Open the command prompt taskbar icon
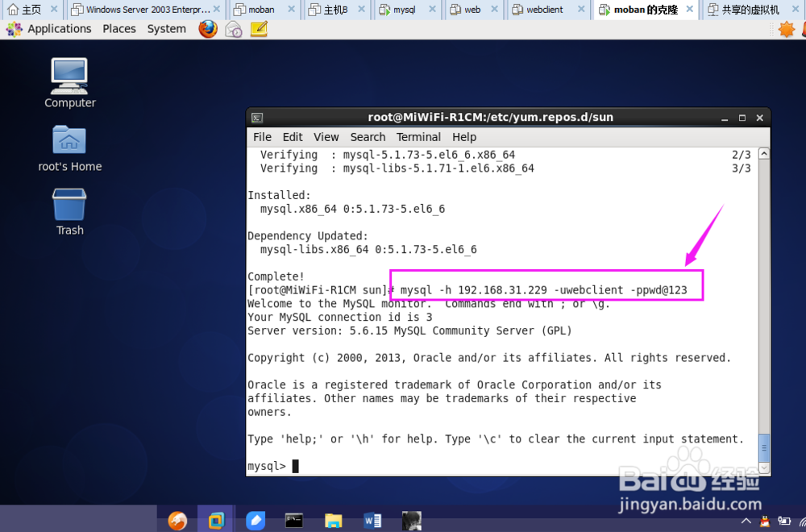Viewport: 806px width, 532px height. click(x=294, y=521)
